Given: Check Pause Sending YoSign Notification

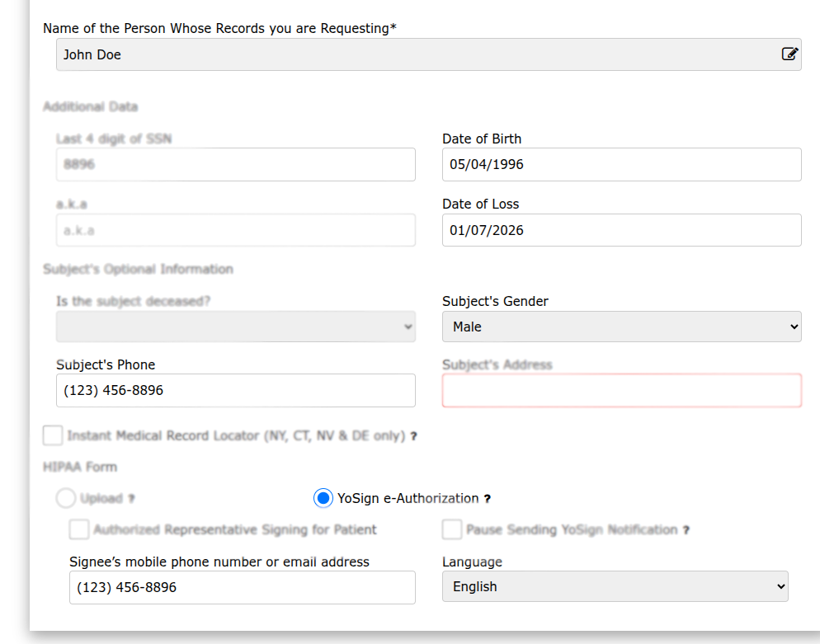Looking at the screenshot, I should coord(452,529).
